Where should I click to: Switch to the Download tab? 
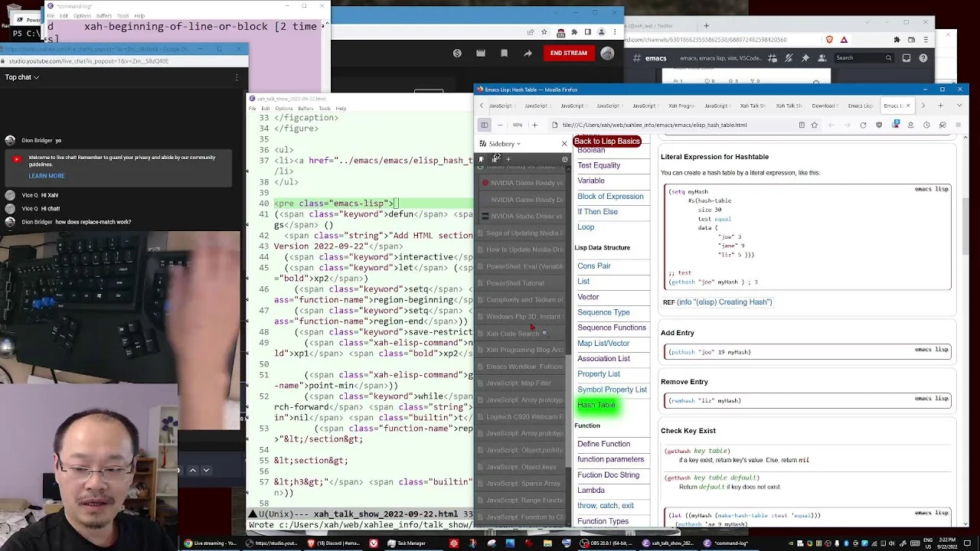(x=824, y=106)
